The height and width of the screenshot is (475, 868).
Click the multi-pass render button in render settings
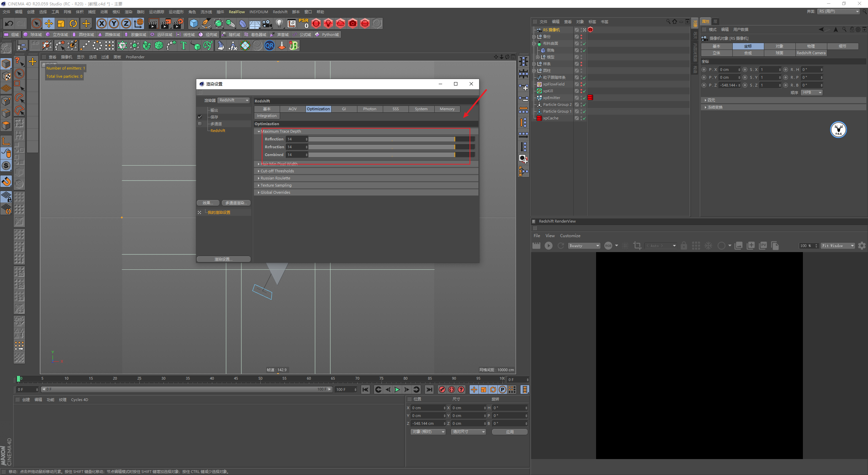[236, 203]
